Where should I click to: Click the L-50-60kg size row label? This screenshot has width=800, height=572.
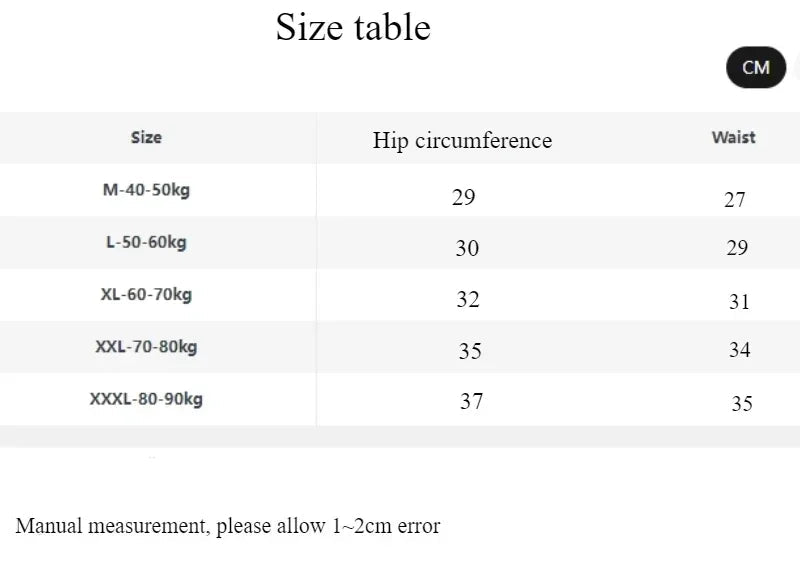click(146, 242)
